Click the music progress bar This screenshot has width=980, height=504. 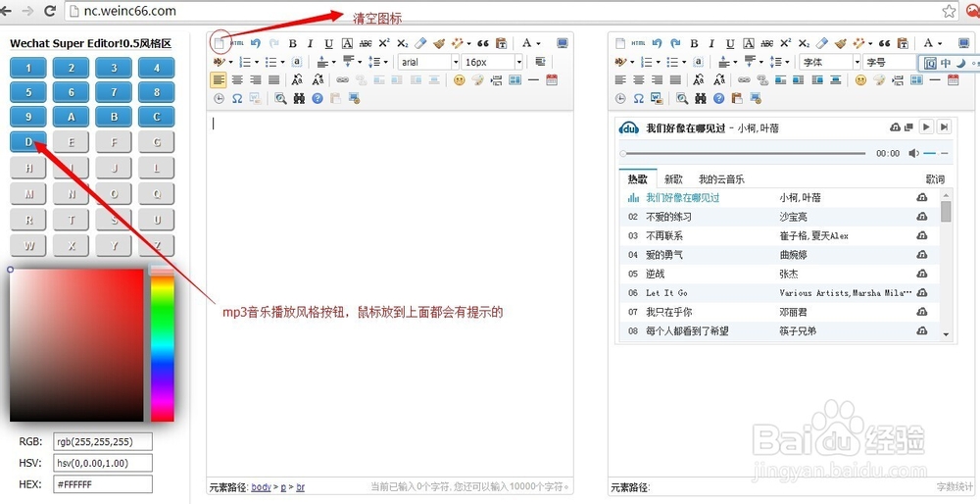tap(743, 153)
